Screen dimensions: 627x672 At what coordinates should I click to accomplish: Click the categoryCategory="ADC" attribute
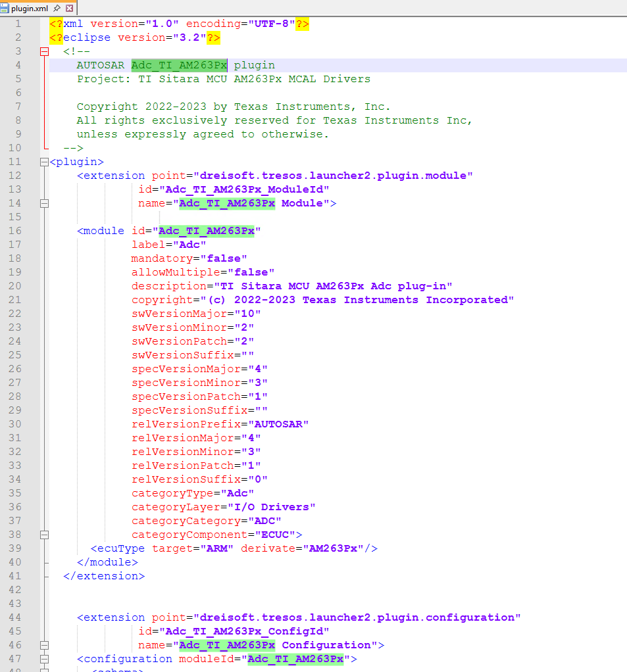click(x=207, y=521)
